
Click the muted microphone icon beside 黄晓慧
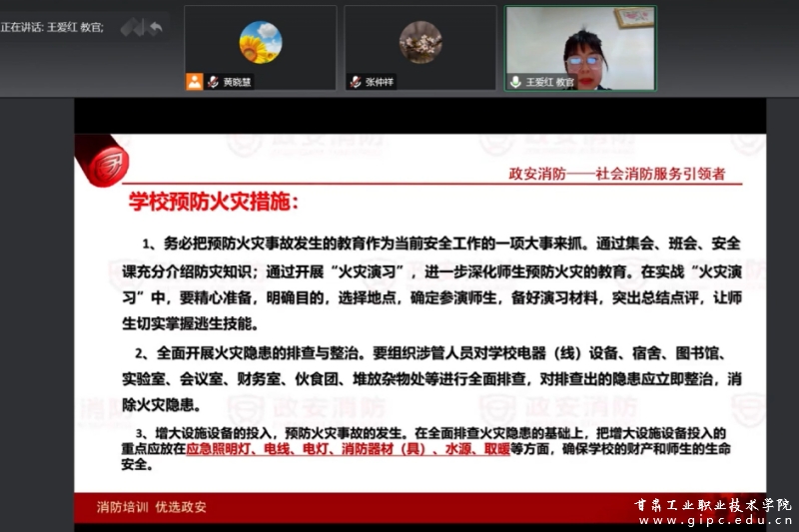tap(213, 82)
